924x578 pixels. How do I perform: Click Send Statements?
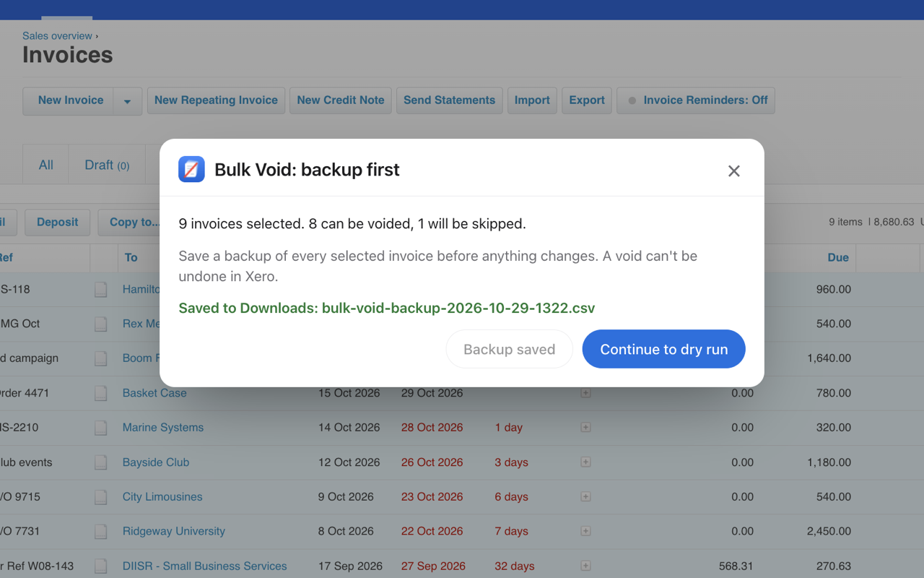click(x=449, y=100)
